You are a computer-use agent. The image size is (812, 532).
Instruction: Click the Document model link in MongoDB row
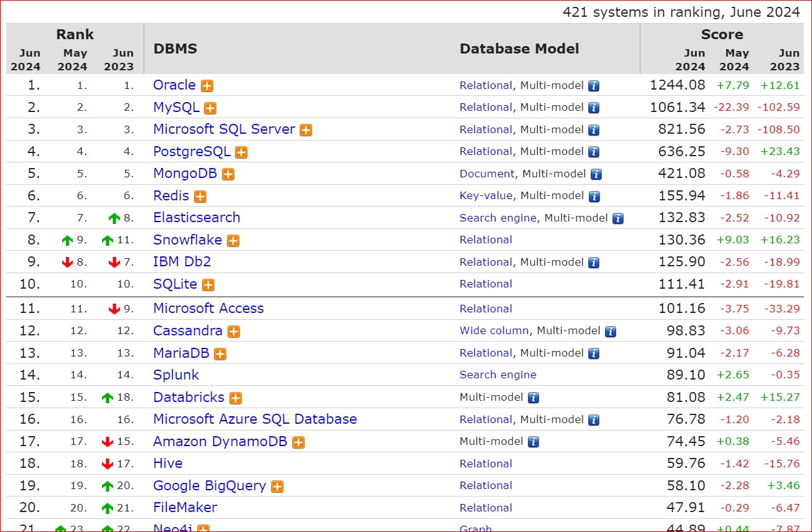pyautogui.click(x=487, y=174)
